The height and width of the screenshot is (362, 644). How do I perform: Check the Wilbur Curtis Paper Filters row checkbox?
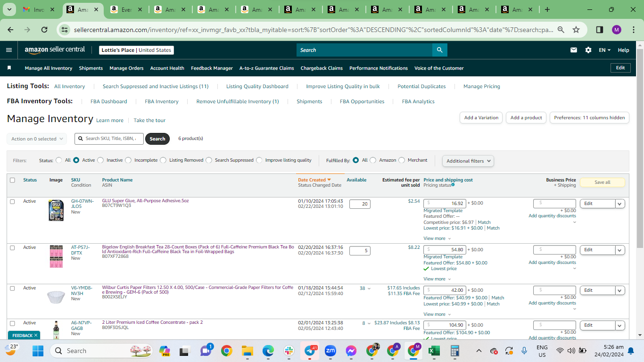coord(12,288)
